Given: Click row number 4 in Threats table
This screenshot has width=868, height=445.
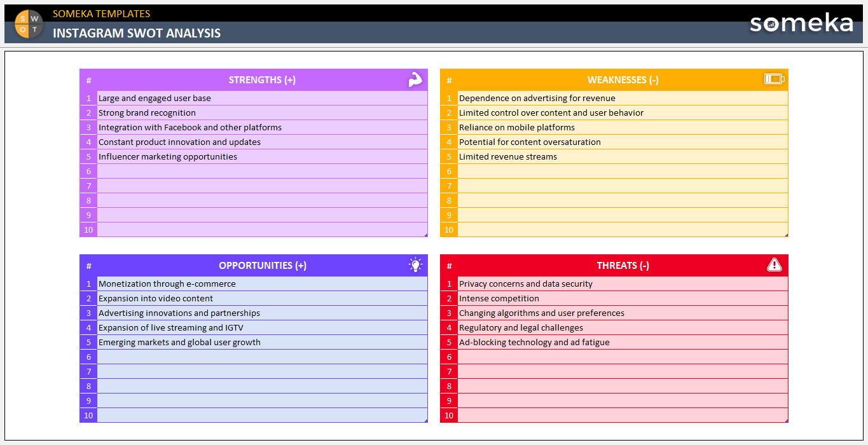Looking at the screenshot, I should click(449, 328).
